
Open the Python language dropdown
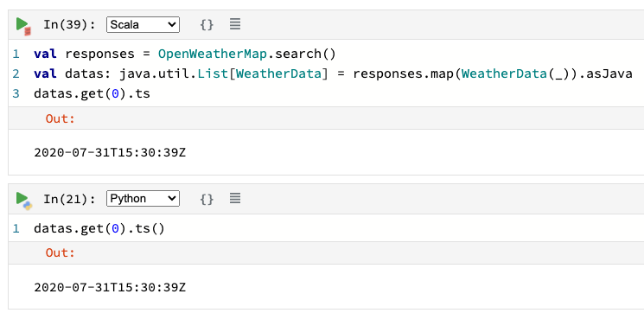[143, 199]
